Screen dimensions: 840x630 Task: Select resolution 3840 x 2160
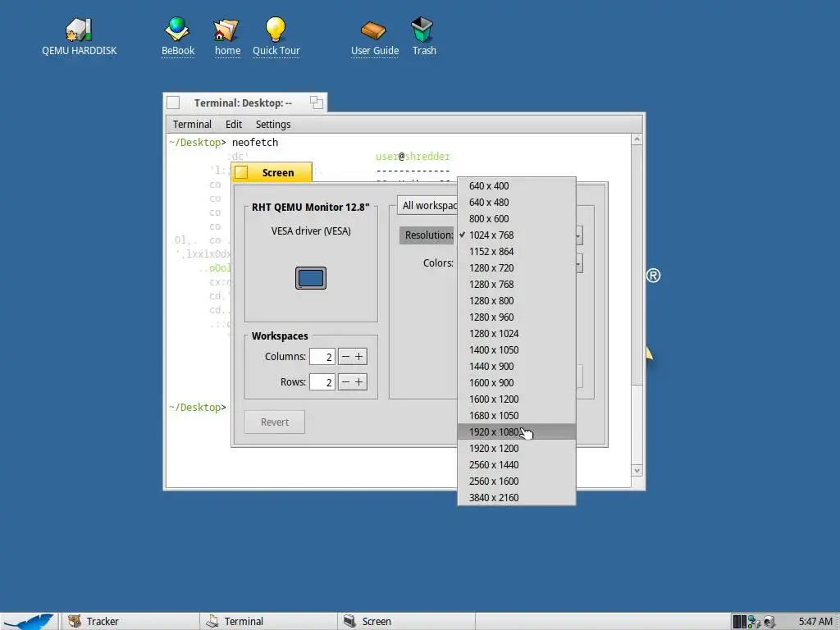pos(517,497)
